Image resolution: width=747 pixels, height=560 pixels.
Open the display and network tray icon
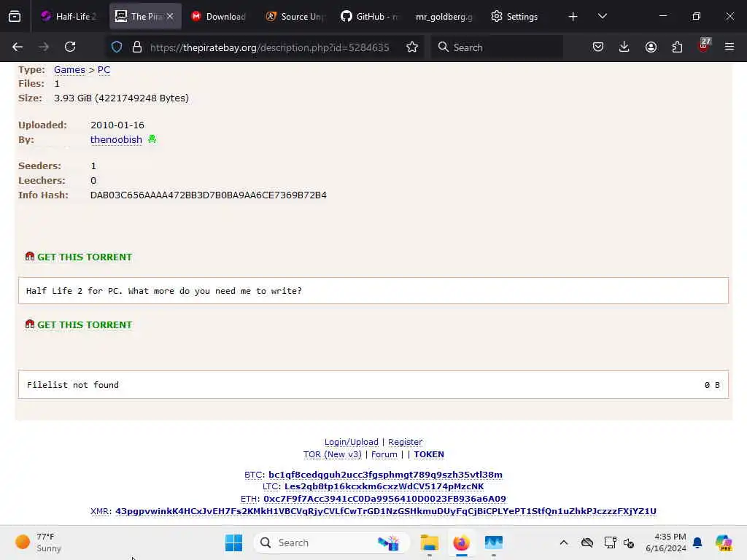coord(610,542)
